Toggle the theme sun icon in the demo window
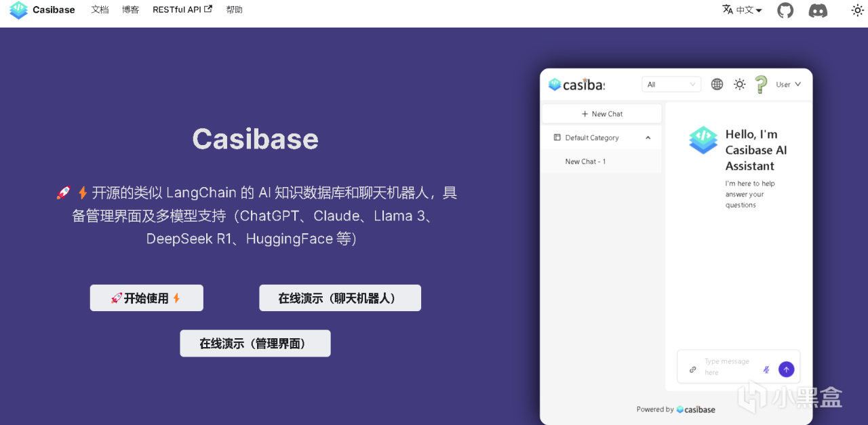Screen dimensions: 868x425 tap(740, 85)
